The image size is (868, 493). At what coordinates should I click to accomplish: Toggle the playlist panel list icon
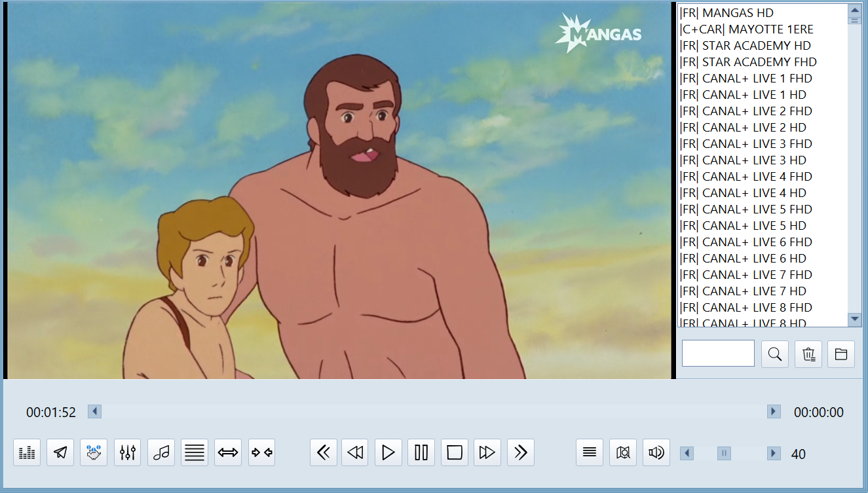(590, 452)
